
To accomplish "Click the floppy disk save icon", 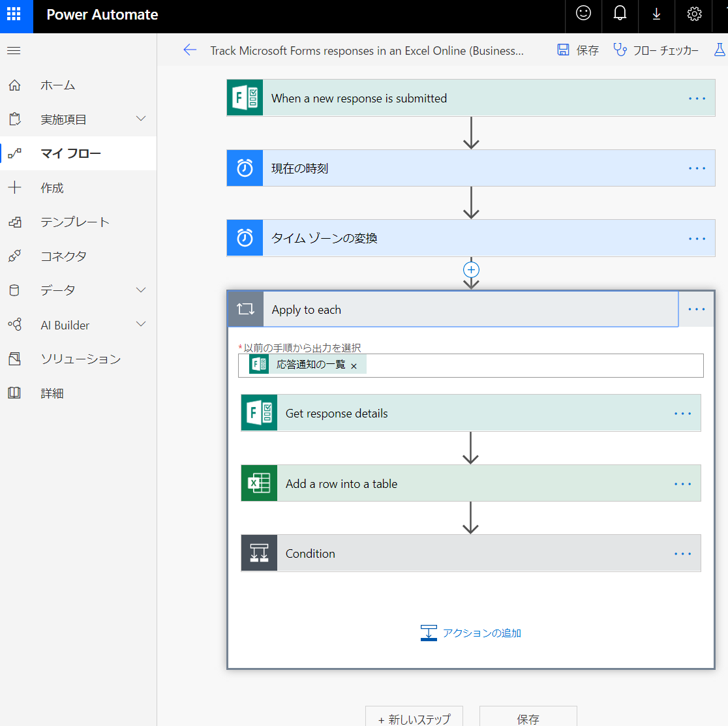I will 563,50.
